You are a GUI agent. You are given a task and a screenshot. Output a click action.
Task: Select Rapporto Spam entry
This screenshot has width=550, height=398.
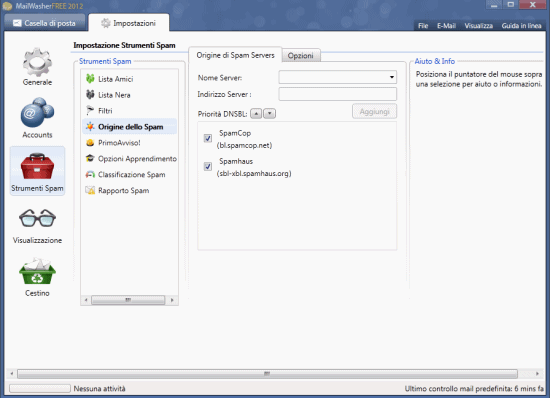pos(129,190)
